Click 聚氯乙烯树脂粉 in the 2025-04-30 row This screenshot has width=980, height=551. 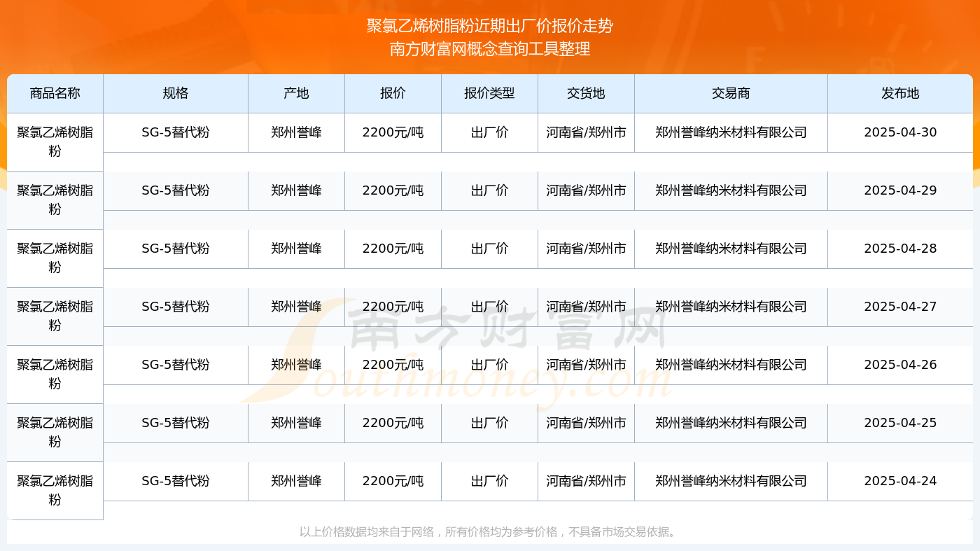55,141
